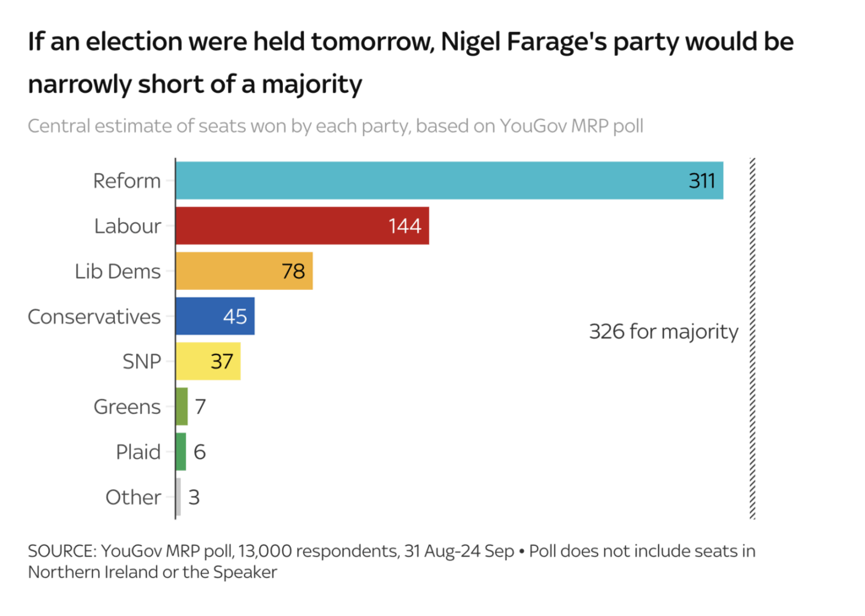
Task: Click the blue Conservatives bar
Action: coord(215,316)
